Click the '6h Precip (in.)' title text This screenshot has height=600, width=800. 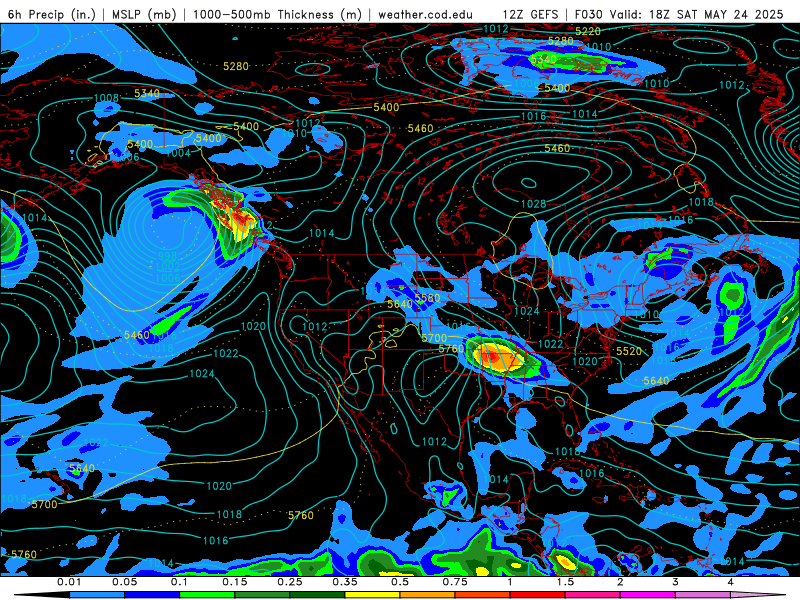[x=52, y=14]
